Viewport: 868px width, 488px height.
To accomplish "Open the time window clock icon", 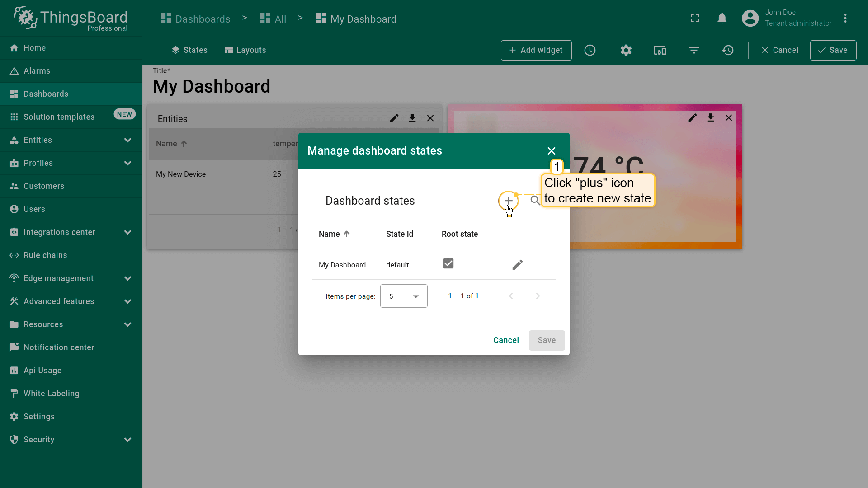I will point(590,50).
